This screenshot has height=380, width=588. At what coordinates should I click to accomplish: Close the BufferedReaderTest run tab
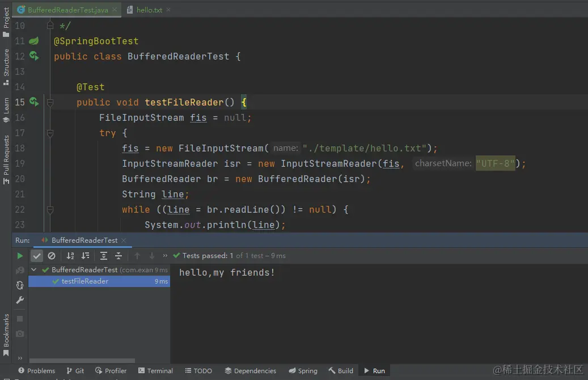pos(124,240)
